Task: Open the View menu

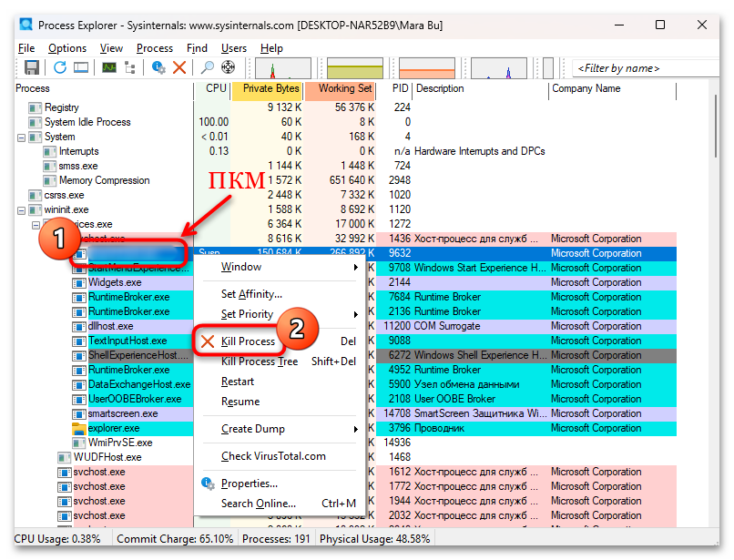Action: pyautogui.click(x=111, y=48)
